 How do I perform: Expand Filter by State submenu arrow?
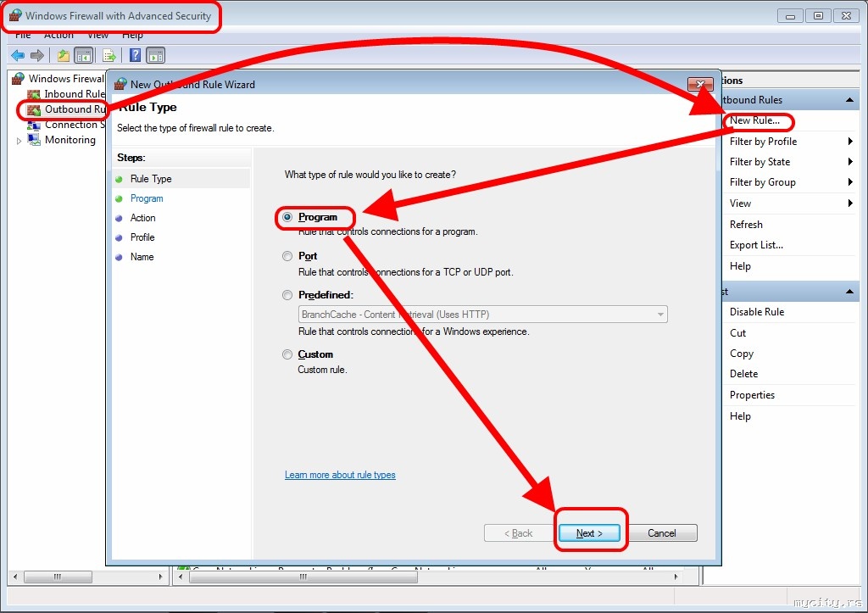[x=850, y=162]
